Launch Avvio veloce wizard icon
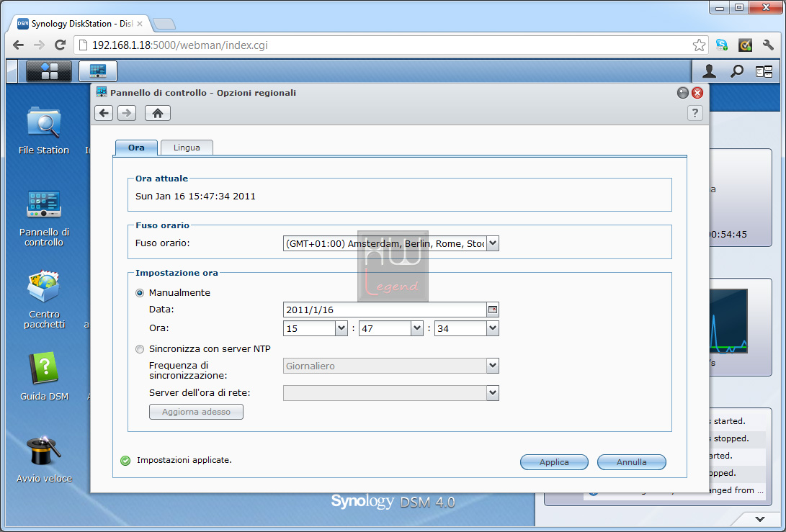Screen dimensions: 786x532 click(x=44, y=459)
